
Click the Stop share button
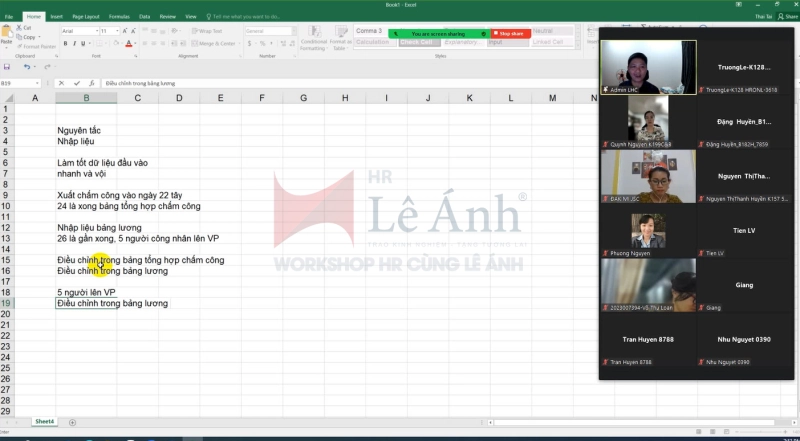(510, 34)
